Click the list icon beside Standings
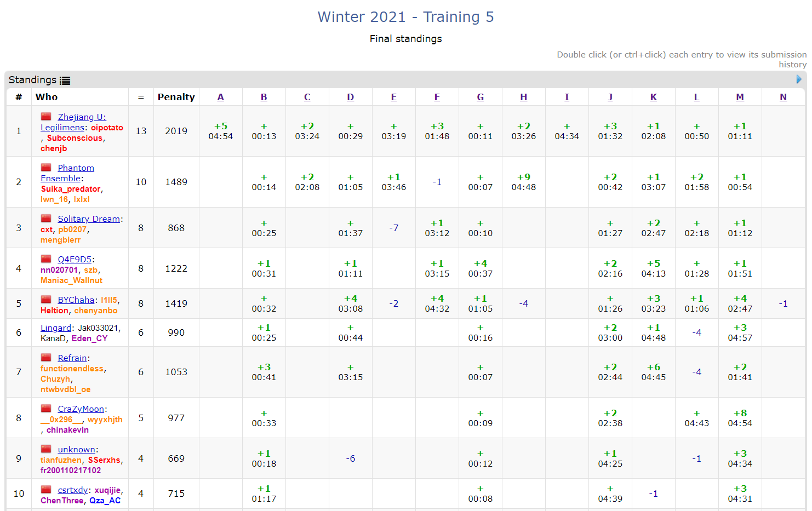Viewport: 812px width, 511px height. tap(65, 81)
